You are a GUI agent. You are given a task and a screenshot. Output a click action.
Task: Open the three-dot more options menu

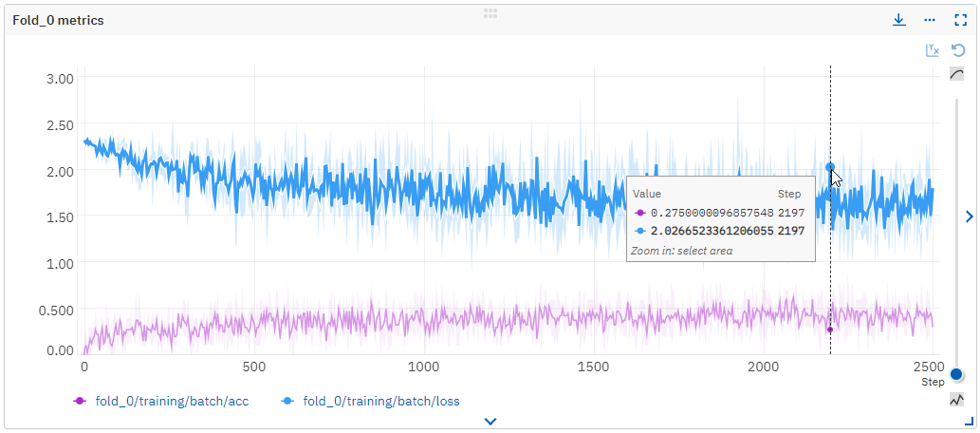tap(930, 20)
